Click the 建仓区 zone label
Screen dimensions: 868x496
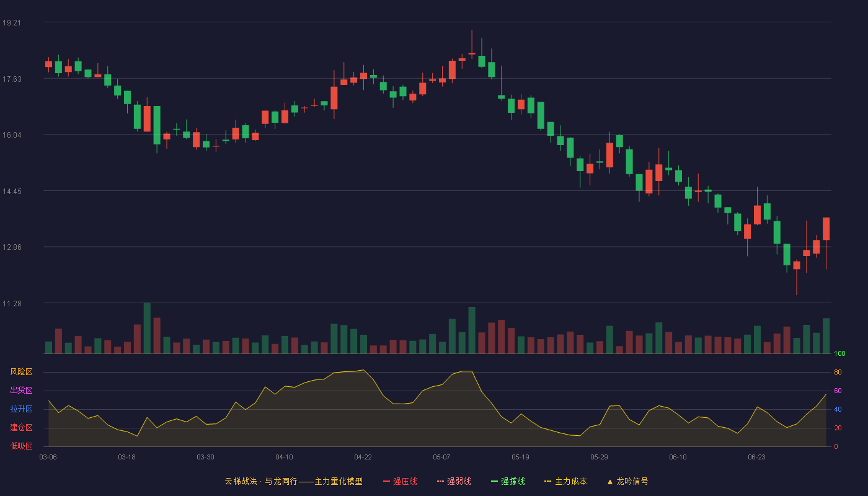pos(21,428)
